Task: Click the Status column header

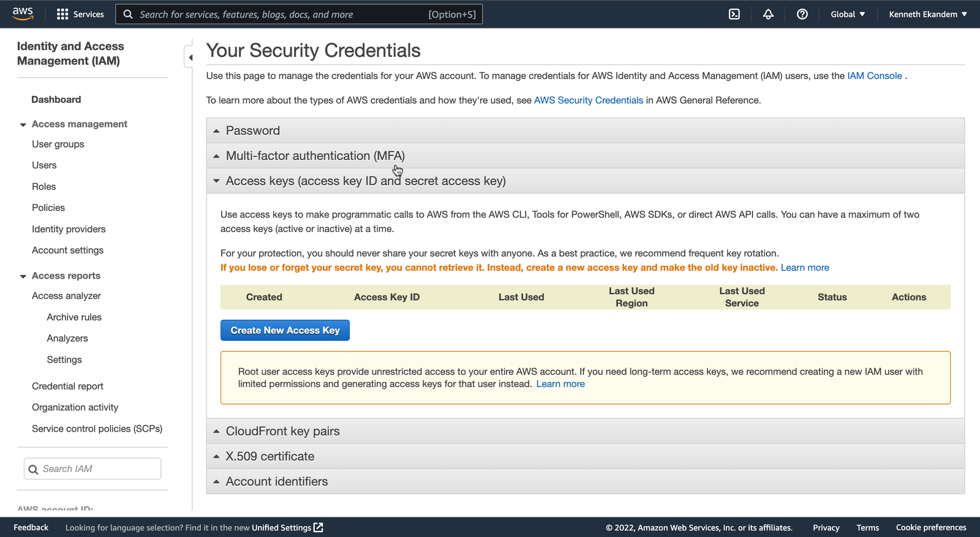Action: (x=832, y=297)
